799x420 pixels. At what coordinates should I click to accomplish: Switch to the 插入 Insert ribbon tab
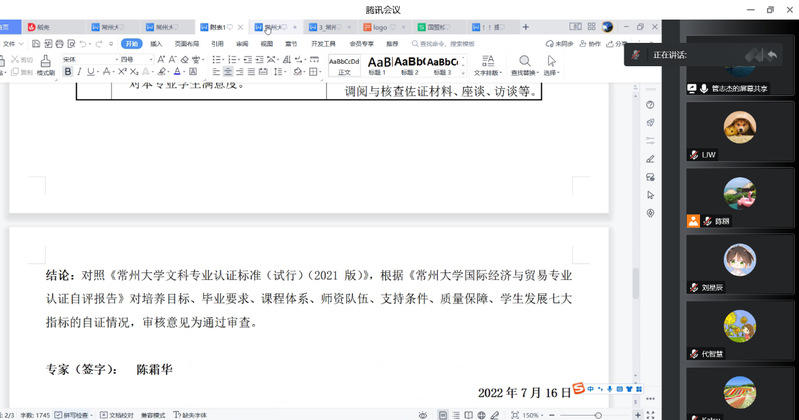tap(156, 44)
